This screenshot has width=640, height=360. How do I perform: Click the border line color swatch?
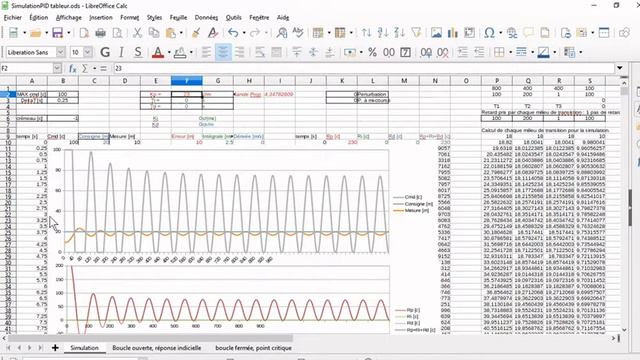543,52
